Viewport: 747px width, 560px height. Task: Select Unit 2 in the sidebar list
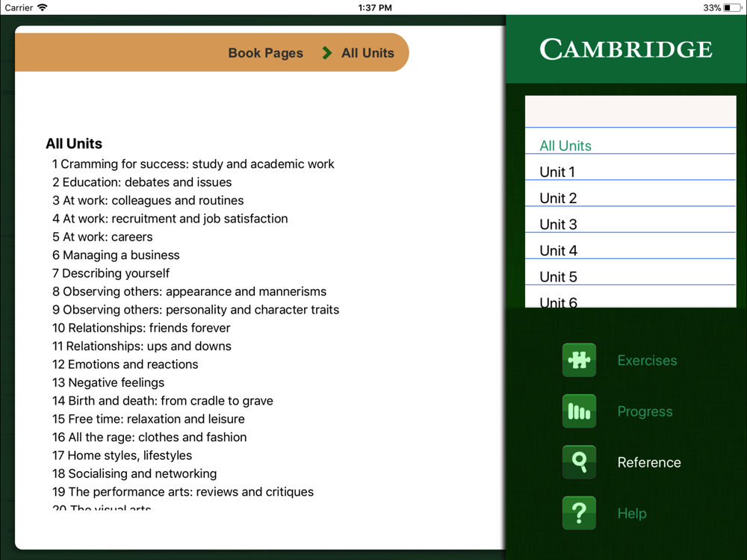coord(630,194)
